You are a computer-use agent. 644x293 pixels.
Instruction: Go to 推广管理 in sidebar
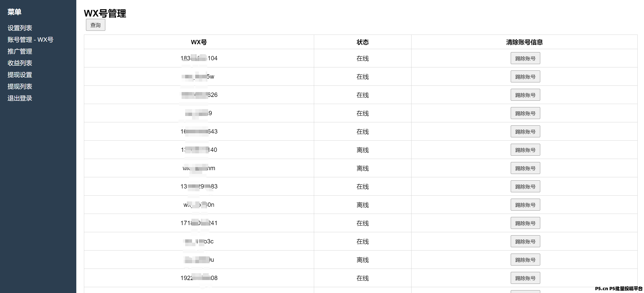coord(20,51)
